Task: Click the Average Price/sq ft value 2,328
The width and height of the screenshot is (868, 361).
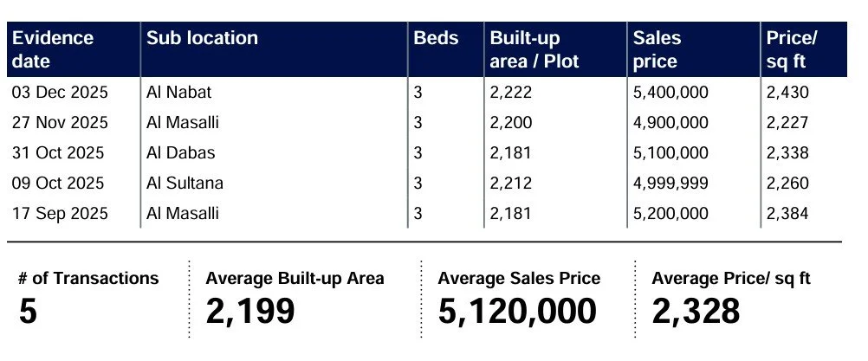Action: click(696, 312)
